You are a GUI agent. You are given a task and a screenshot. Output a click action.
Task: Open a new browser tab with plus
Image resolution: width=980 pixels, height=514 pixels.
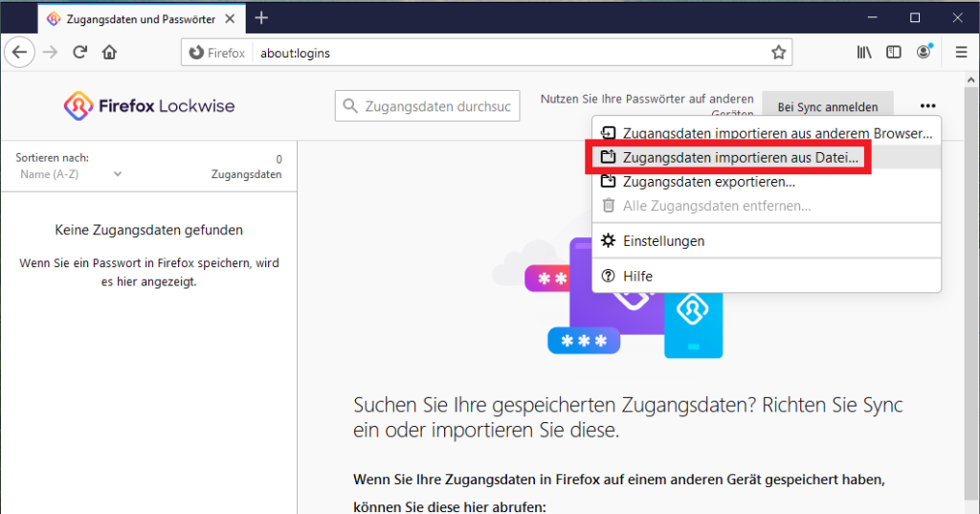[x=261, y=19]
